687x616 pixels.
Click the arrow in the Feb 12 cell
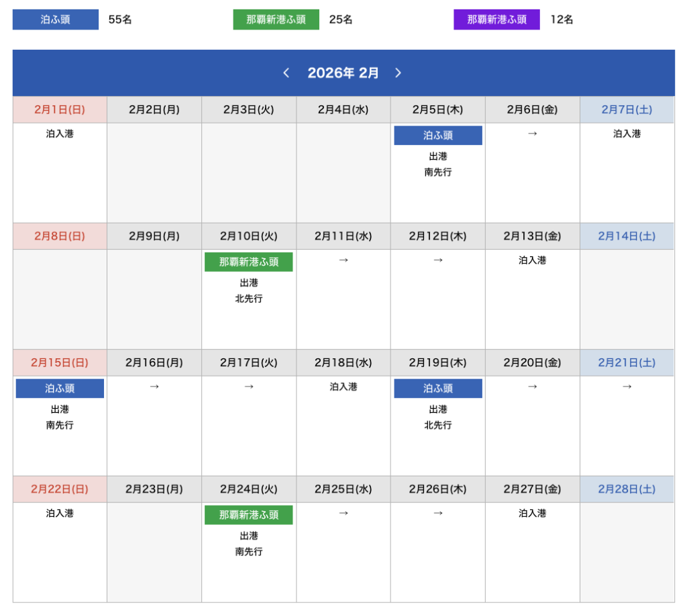point(438,260)
